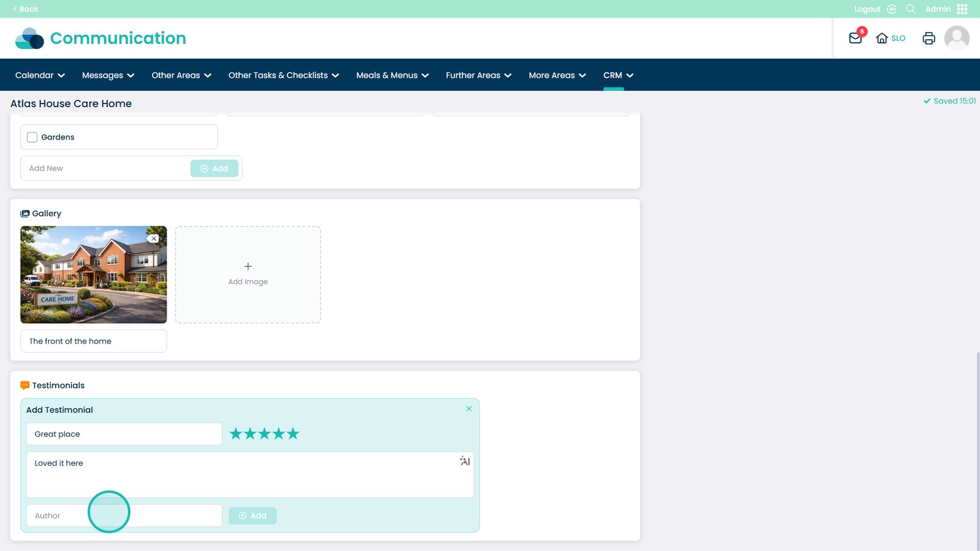Image resolution: width=980 pixels, height=551 pixels.
Task: Click the printer icon
Action: pyautogui.click(x=929, y=38)
